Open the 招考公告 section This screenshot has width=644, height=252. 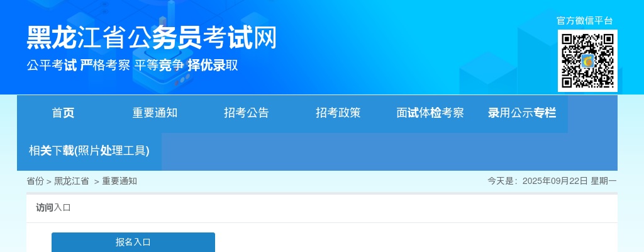click(x=247, y=113)
